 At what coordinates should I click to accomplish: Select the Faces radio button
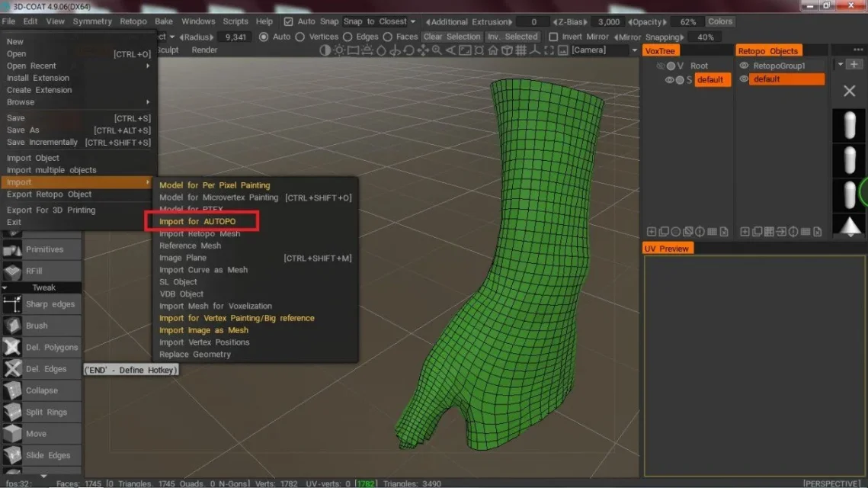point(387,37)
